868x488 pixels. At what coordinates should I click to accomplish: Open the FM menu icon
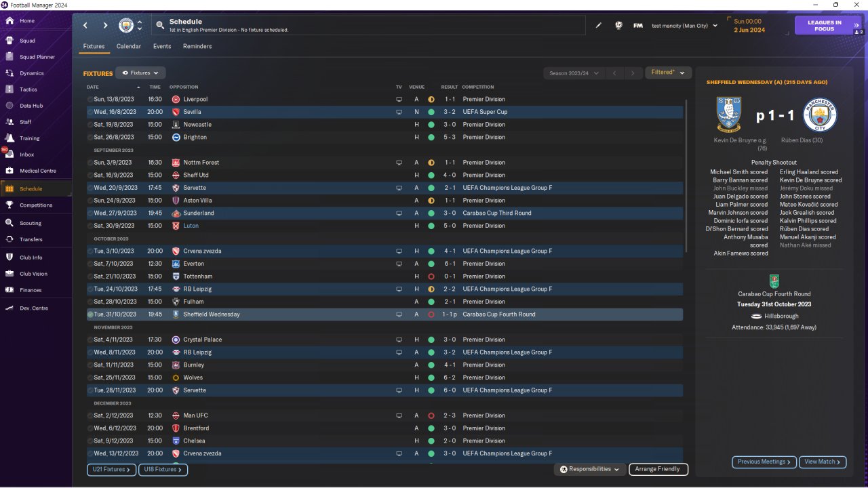[x=638, y=26]
